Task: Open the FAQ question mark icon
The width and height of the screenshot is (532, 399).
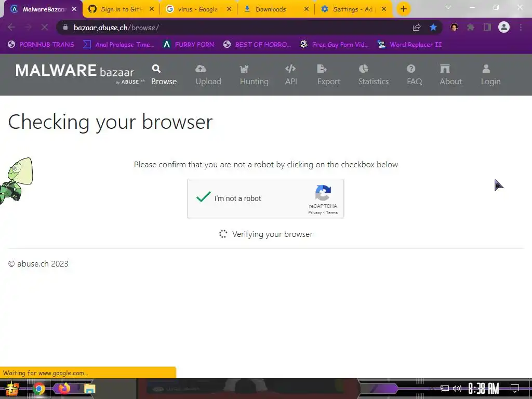Action: (411, 69)
